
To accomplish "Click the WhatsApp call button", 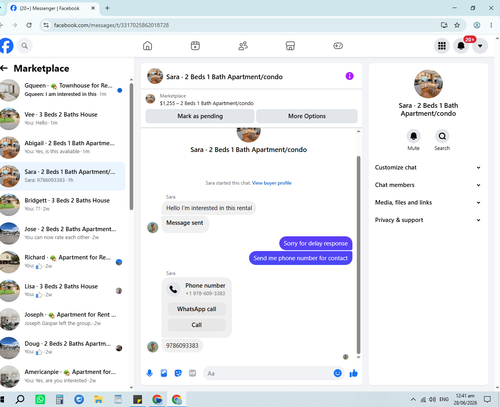I will point(196,309).
